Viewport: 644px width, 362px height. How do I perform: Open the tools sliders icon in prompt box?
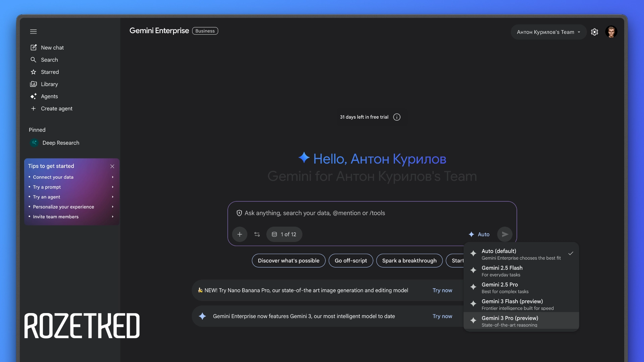pos(257,234)
